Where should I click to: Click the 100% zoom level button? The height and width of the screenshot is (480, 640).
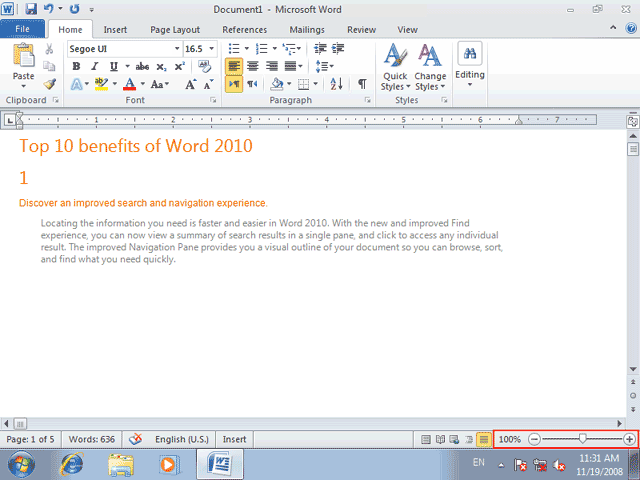(x=510, y=440)
